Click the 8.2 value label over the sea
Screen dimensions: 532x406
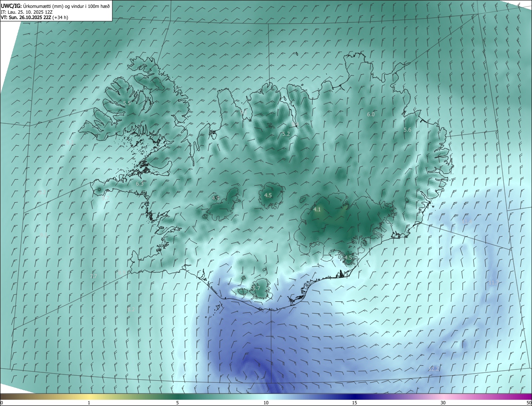pos(131,310)
